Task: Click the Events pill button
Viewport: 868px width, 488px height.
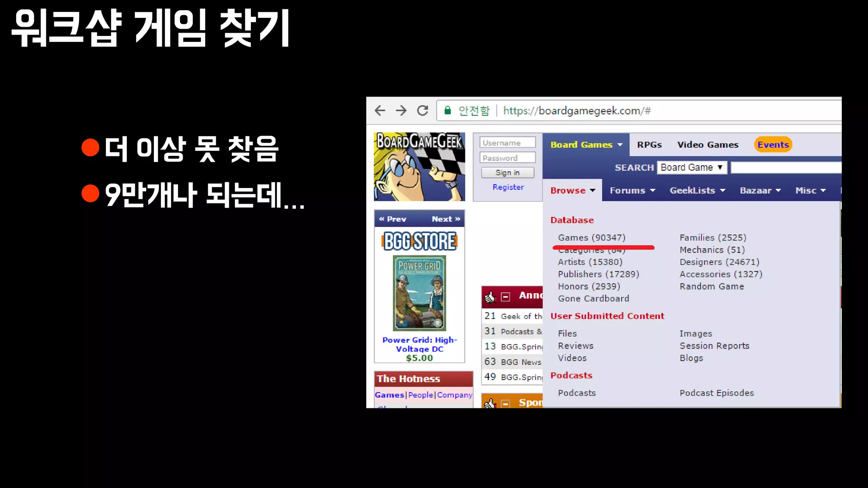Action: point(773,145)
